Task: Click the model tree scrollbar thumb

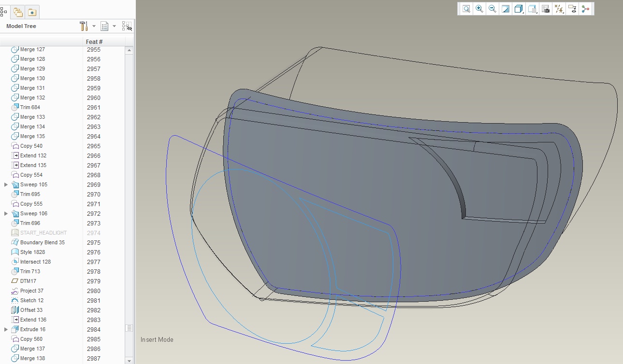Action: point(129,328)
